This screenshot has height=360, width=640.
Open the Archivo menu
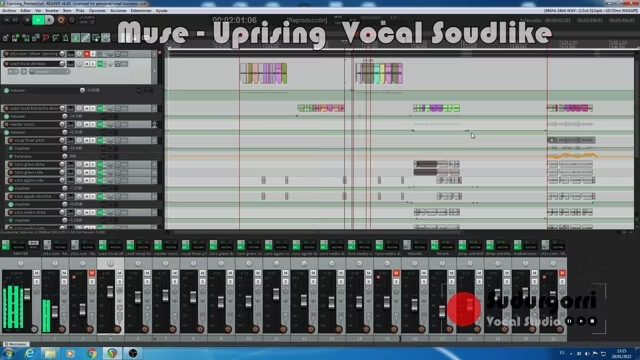coord(9,11)
